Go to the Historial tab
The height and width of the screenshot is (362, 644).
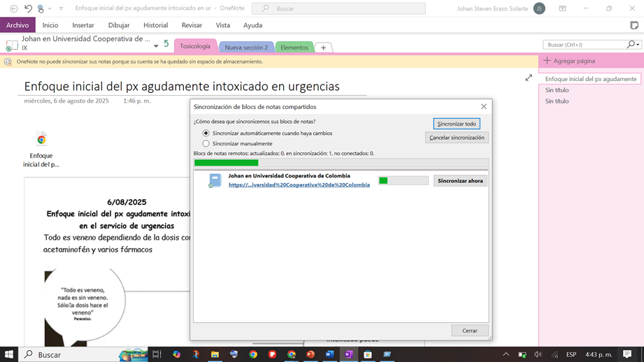pyautogui.click(x=156, y=25)
